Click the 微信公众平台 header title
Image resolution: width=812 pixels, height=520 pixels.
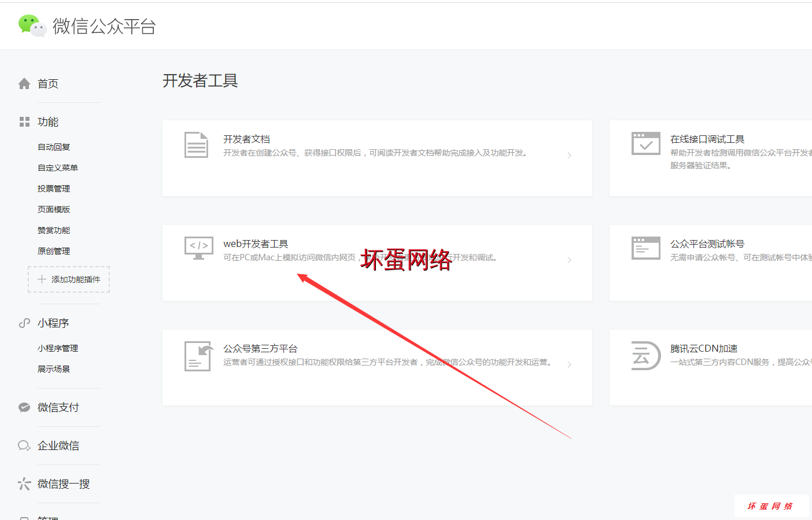[104, 26]
